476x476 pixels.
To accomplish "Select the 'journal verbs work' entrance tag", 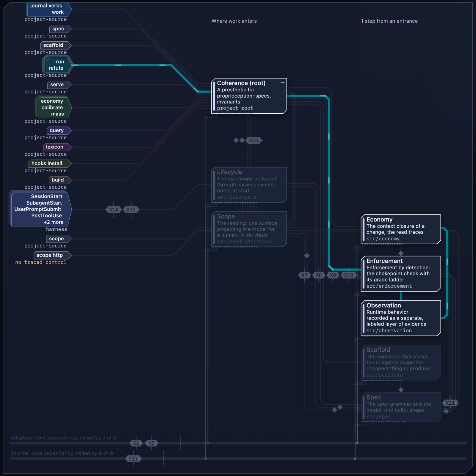I will coord(49,9).
